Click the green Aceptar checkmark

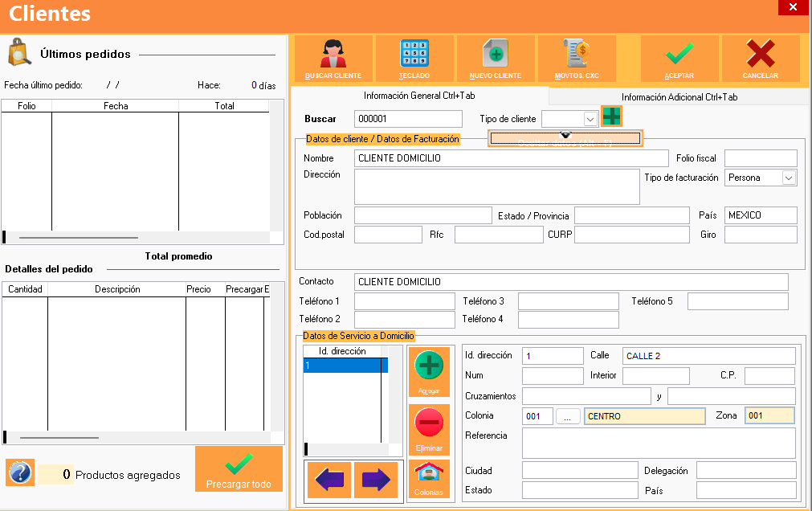coord(679,58)
